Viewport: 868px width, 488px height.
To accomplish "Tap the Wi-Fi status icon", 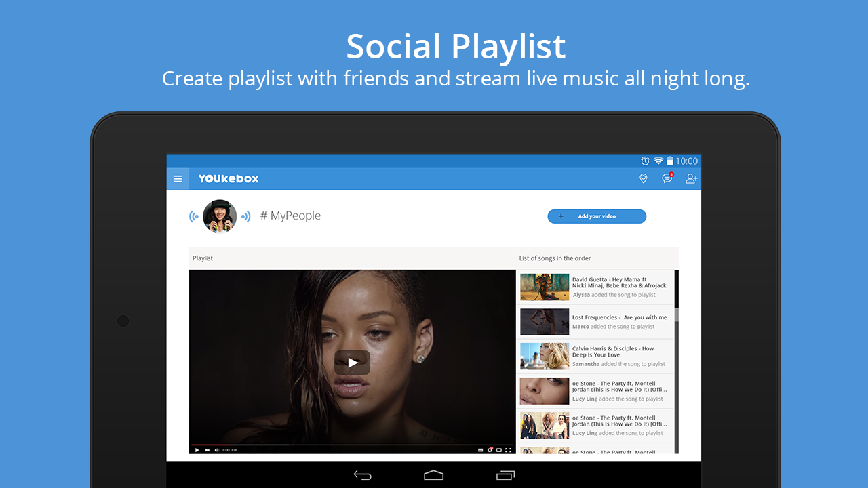I will (658, 161).
